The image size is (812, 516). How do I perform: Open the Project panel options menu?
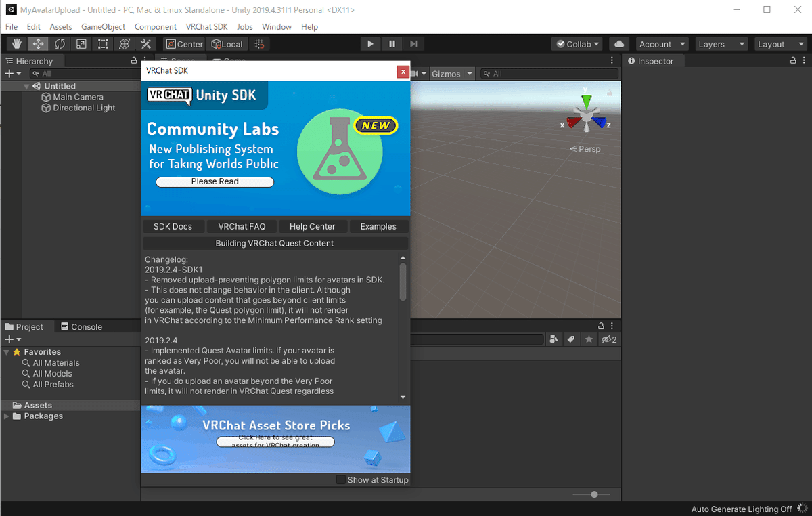coord(612,326)
